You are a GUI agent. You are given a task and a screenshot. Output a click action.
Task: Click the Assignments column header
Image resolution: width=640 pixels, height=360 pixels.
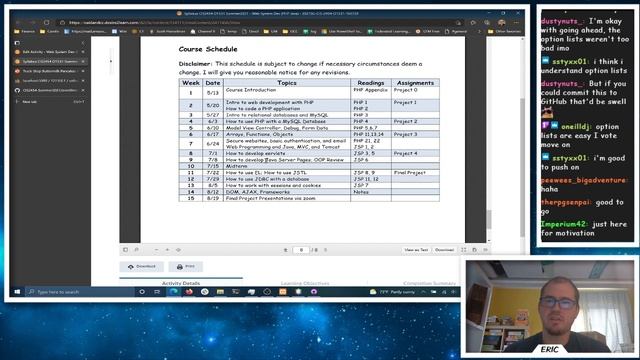(x=415, y=83)
